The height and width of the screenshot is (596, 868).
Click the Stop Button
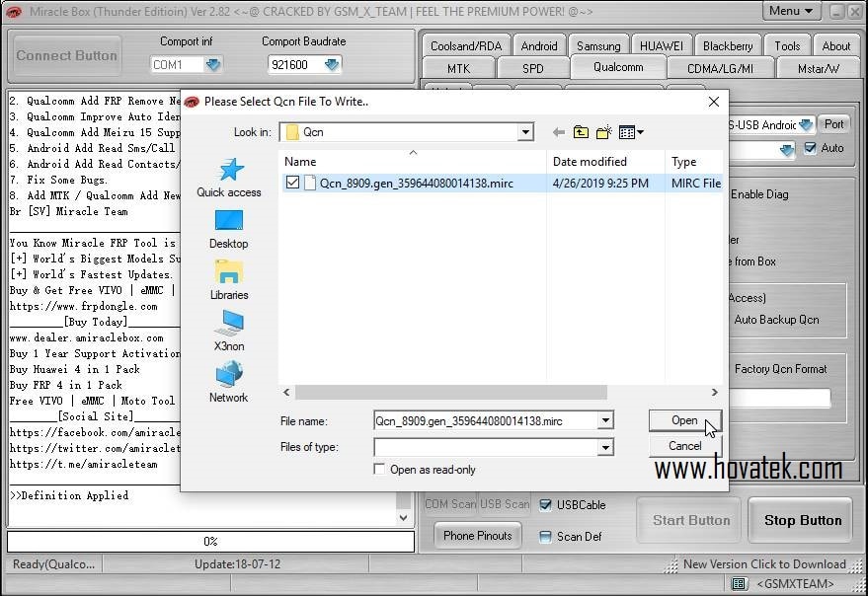point(800,520)
